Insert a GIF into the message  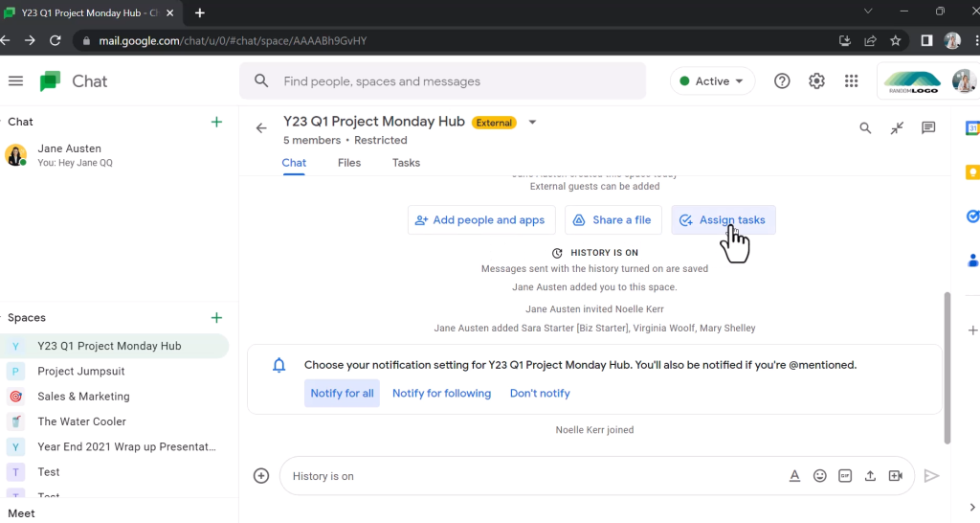pyautogui.click(x=845, y=476)
